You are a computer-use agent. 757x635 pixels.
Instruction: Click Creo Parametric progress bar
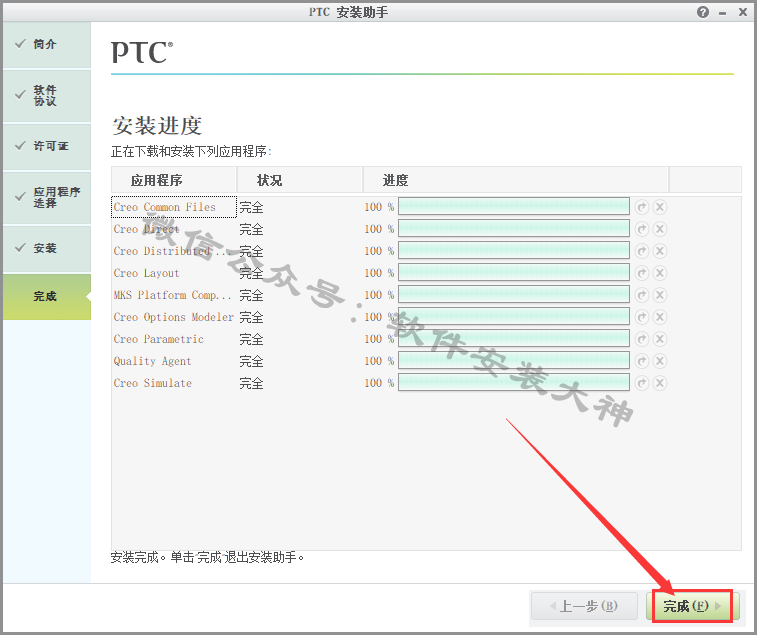tap(514, 339)
